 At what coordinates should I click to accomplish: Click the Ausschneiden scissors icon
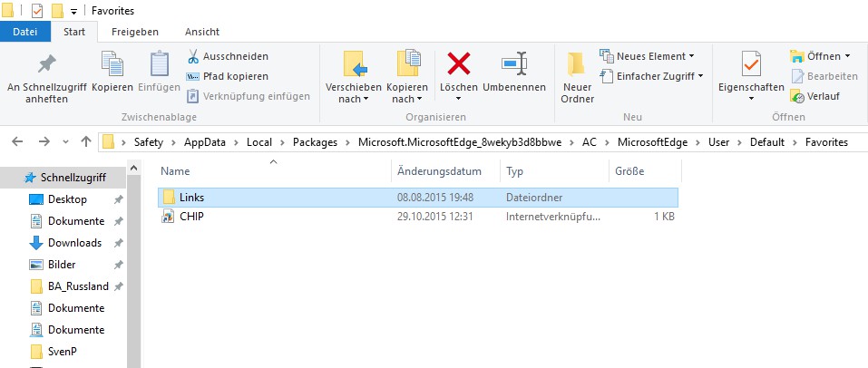tap(193, 56)
